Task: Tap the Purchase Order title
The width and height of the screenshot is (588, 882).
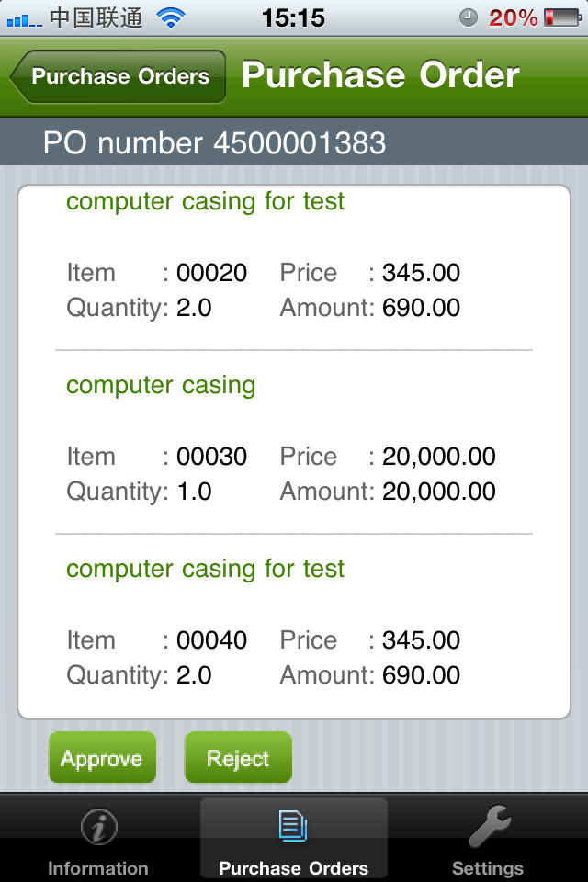Action: [380, 75]
